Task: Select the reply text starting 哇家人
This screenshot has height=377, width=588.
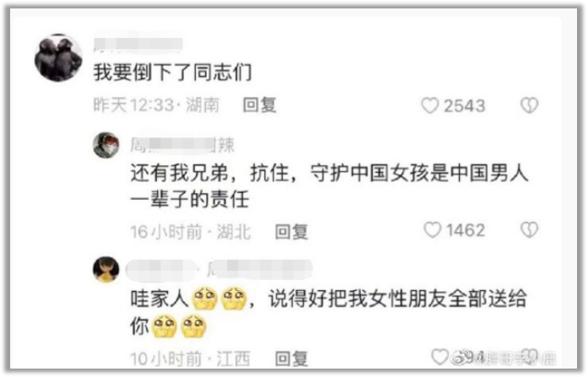Action: [x=328, y=312]
